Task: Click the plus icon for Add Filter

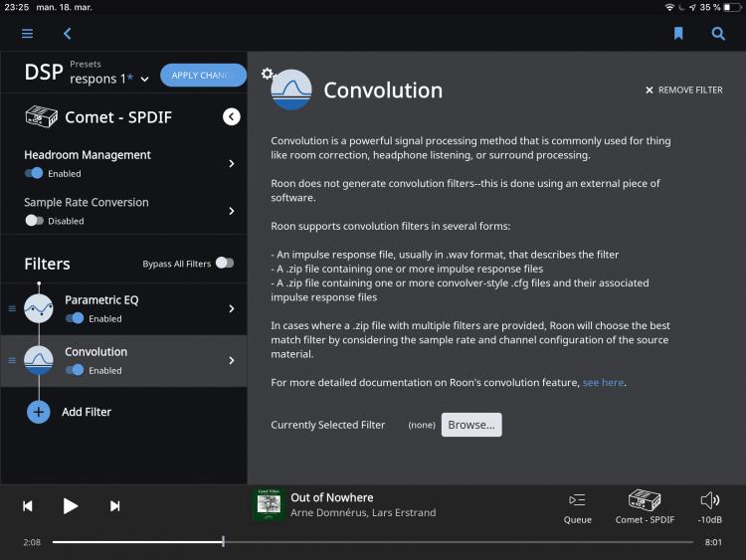Action: pos(39,412)
